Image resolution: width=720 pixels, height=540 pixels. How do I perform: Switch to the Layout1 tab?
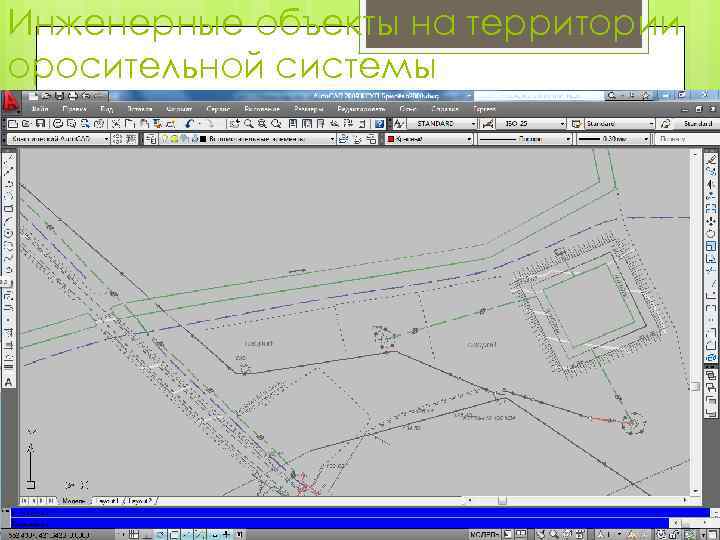(x=108, y=501)
